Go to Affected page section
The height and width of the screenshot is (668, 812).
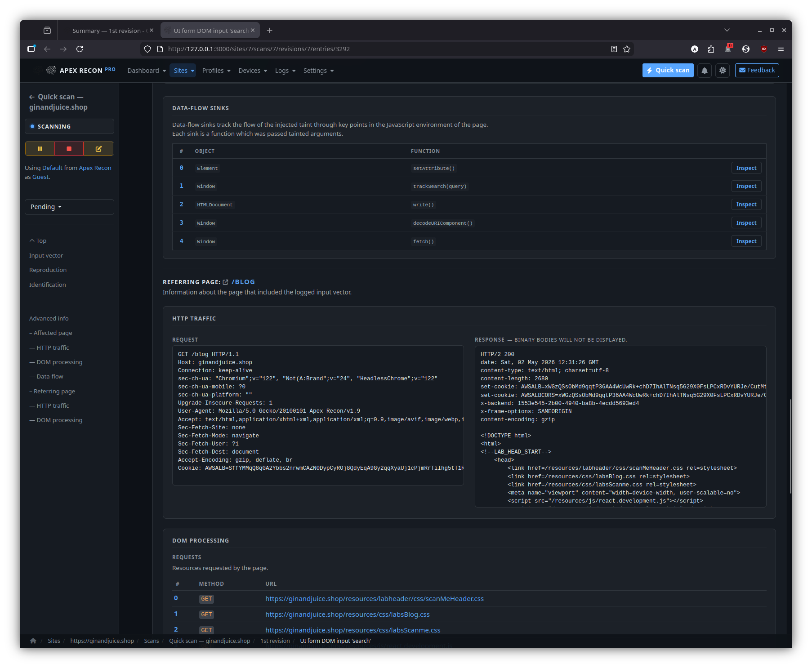click(x=51, y=333)
